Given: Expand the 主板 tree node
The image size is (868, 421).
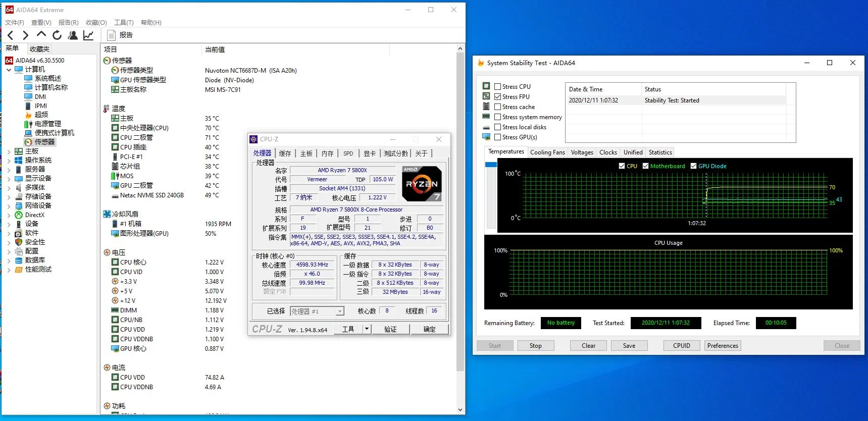Looking at the screenshot, I should (x=9, y=151).
